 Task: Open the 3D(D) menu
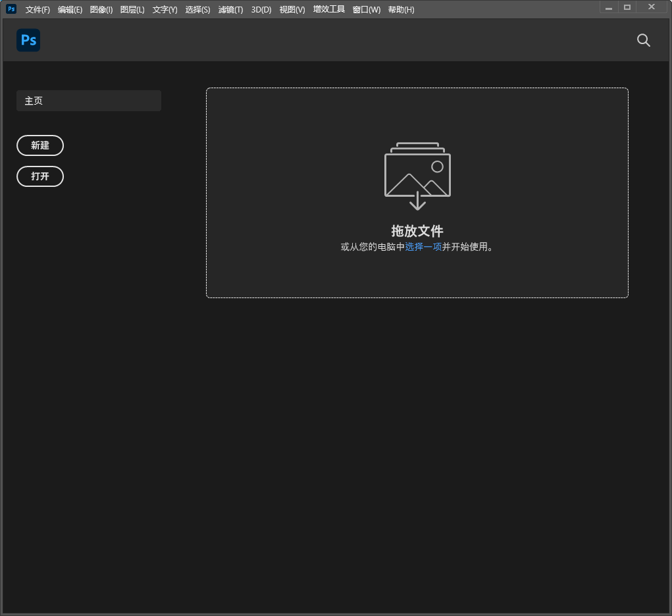coord(261,9)
